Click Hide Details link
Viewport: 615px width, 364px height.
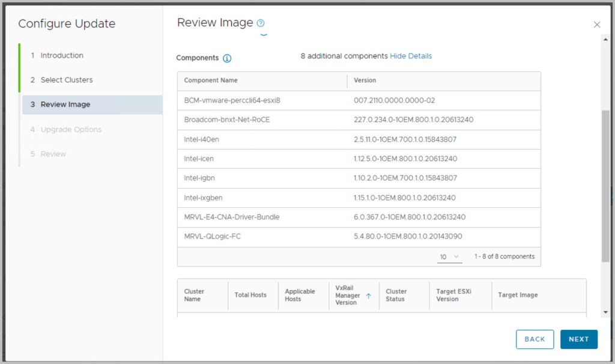click(411, 56)
